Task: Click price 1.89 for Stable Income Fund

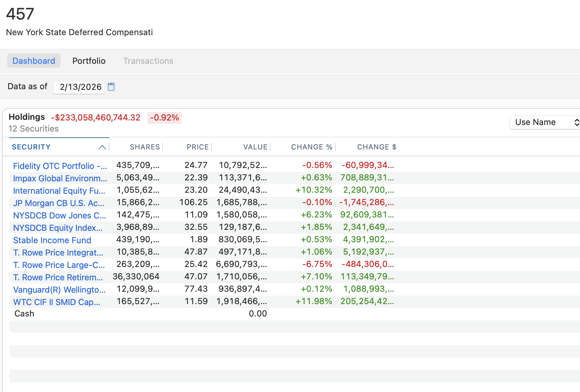Action: tap(199, 240)
